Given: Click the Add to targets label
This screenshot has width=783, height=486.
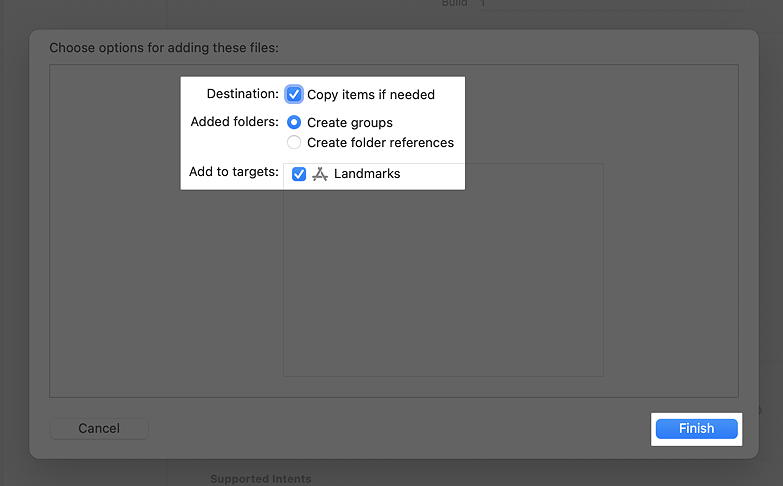Looking at the screenshot, I should [x=234, y=172].
